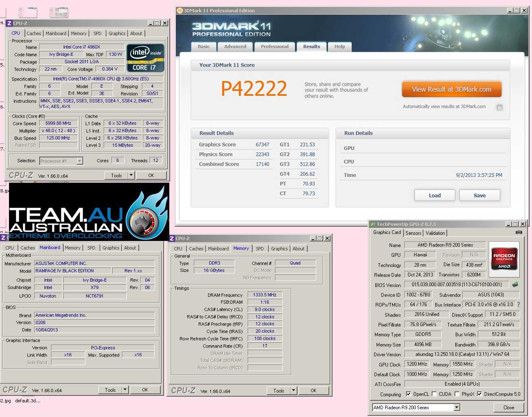The width and height of the screenshot is (532, 417).
Task: Switch to the Caches tab in CPU-Z CPU window
Action: click(x=34, y=33)
